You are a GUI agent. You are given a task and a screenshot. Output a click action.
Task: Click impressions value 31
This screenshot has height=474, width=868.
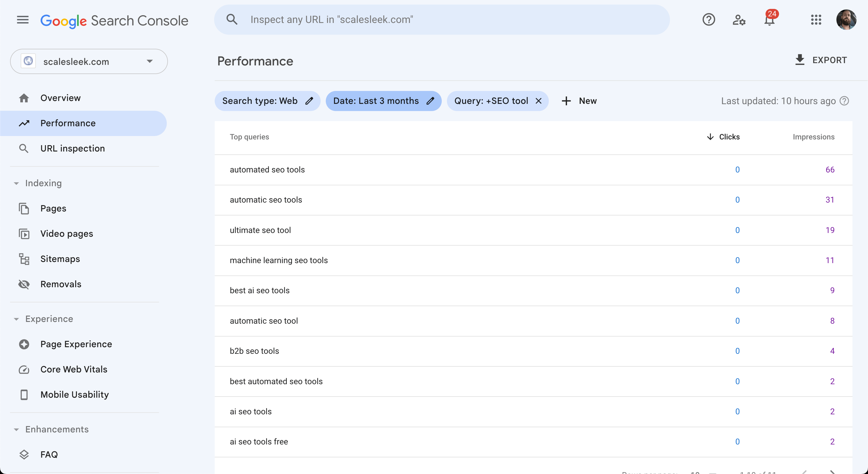tap(830, 200)
